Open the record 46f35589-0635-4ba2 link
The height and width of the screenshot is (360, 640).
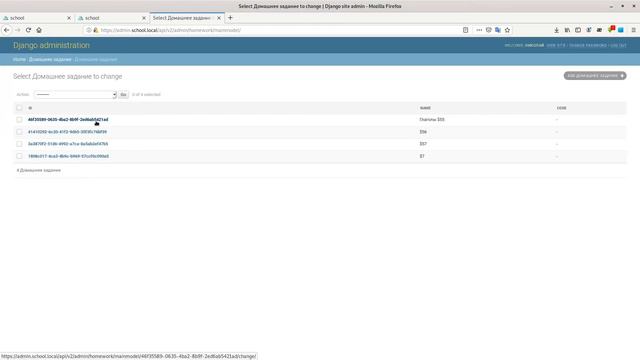tap(68, 120)
